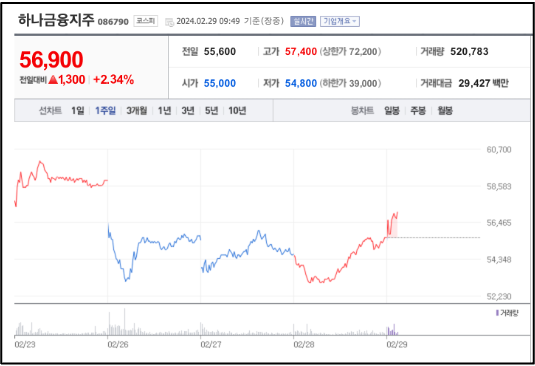535x366 pixels.
Task: Click the timestamp 2024.02.29 09:49
Action: coord(208,21)
